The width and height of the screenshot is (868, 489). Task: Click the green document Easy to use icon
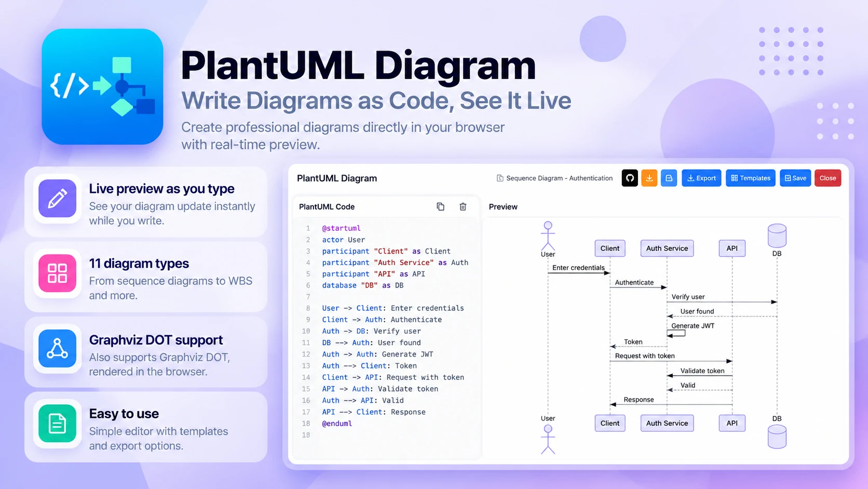point(58,424)
